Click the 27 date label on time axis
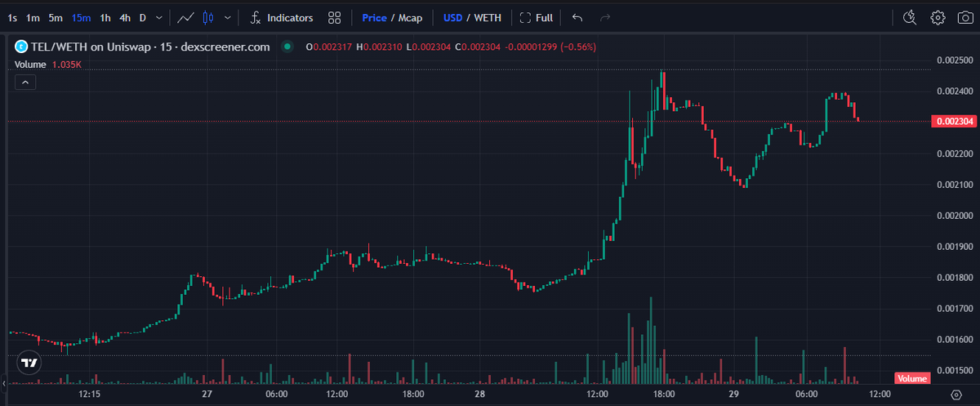980x406 pixels. tap(207, 394)
